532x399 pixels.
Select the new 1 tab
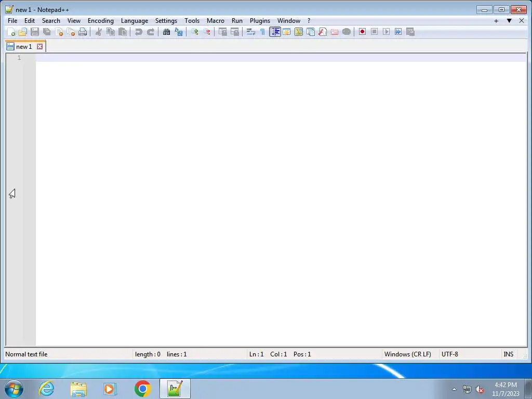coord(24,46)
